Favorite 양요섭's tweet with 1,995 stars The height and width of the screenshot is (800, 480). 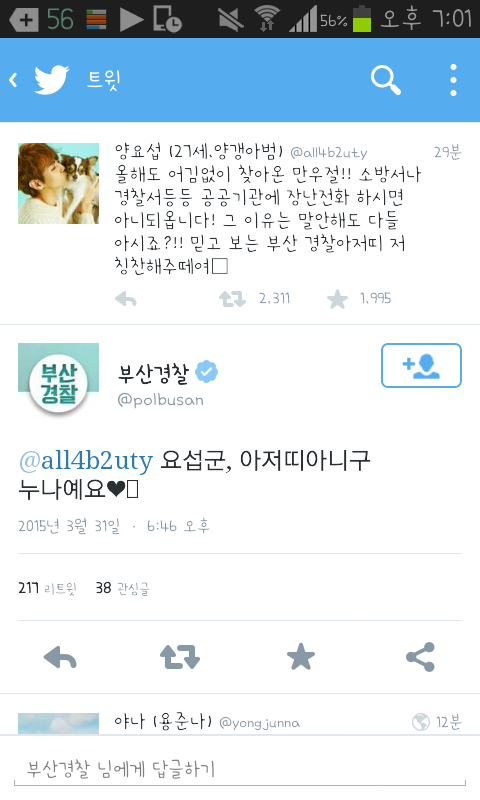[x=337, y=299]
